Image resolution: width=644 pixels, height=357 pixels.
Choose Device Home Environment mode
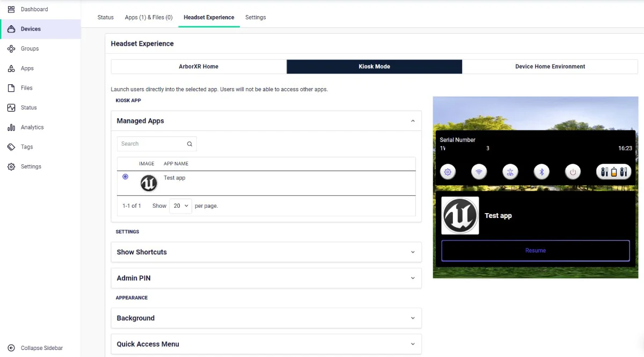550,67
